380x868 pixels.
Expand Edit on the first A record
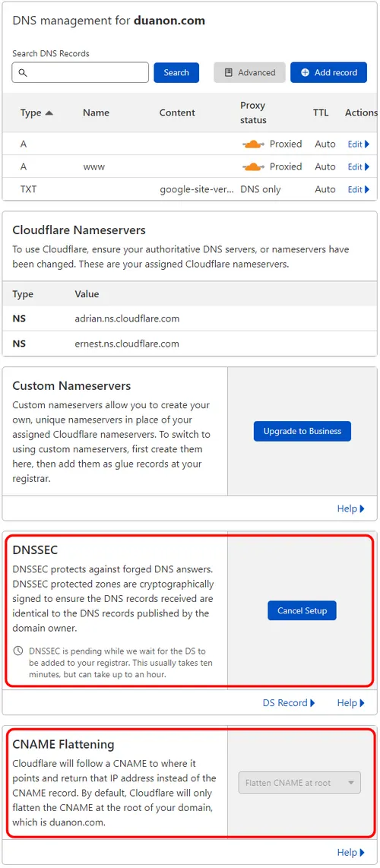(359, 144)
